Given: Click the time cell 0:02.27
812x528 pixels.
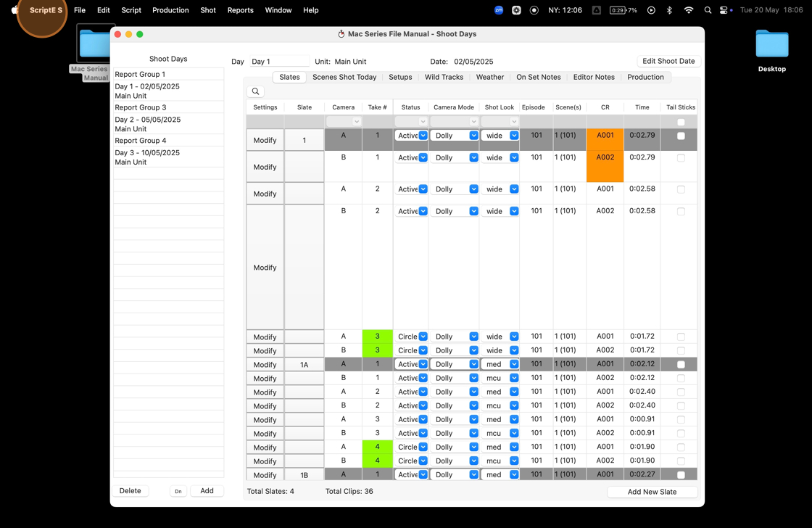Looking at the screenshot, I should tap(642, 474).
